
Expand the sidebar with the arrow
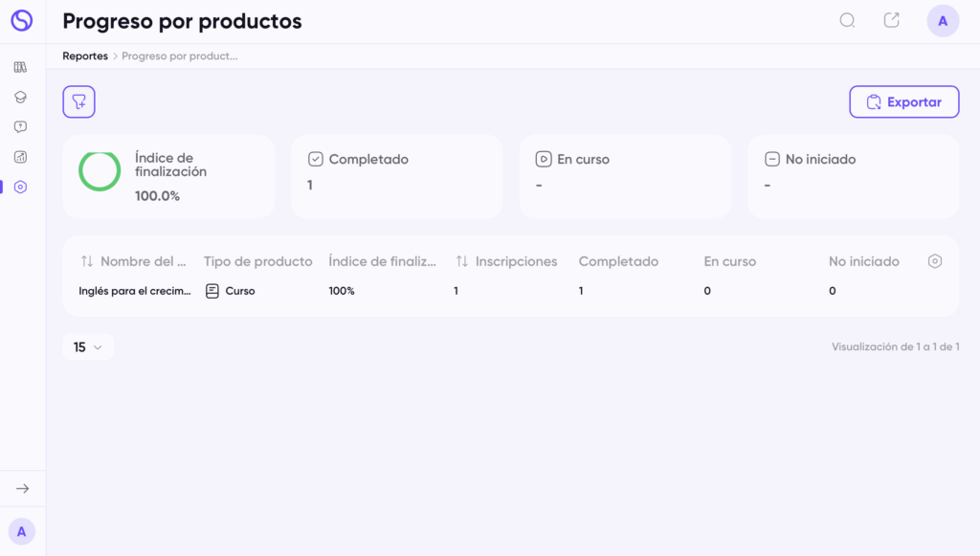tap(23, 488)
